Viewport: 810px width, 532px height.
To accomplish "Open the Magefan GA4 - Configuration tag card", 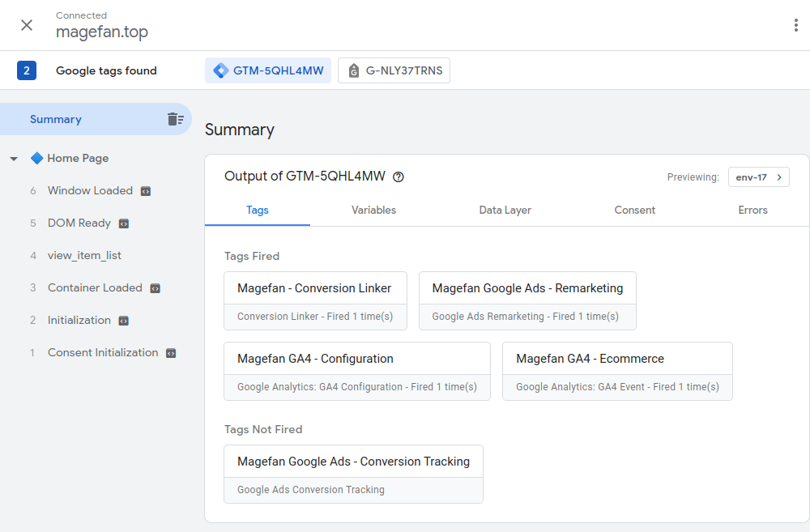I will (x=357, y=372).
